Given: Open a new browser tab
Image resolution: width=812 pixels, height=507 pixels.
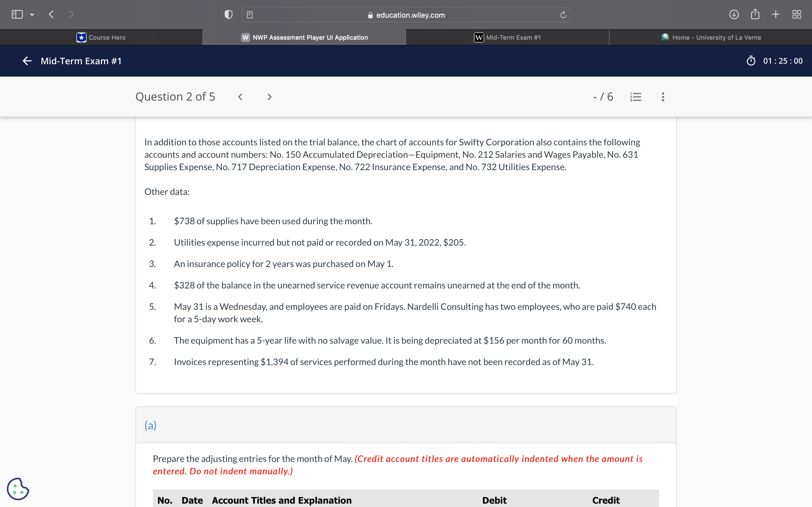Looking at the screenshot, I should [776, 14].
